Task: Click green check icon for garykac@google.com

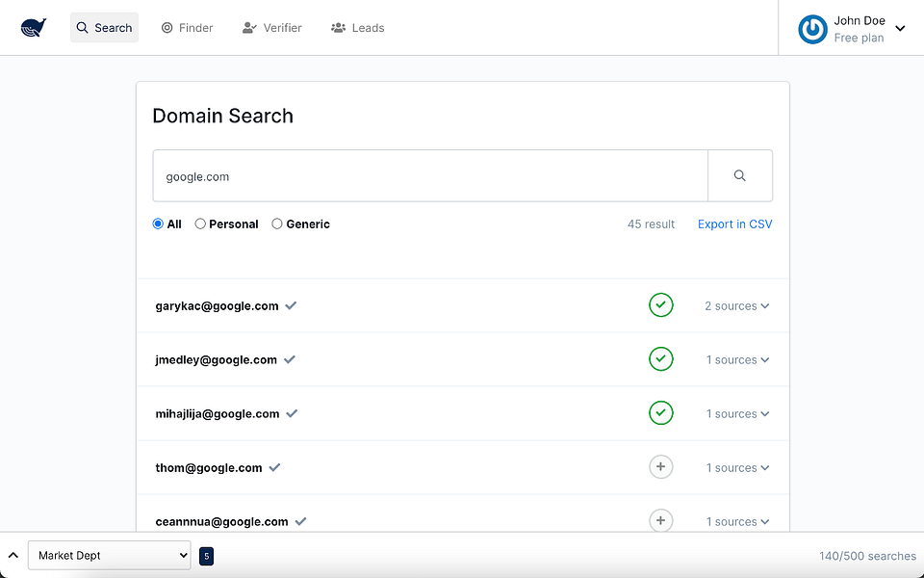Action: coord(660,305)
